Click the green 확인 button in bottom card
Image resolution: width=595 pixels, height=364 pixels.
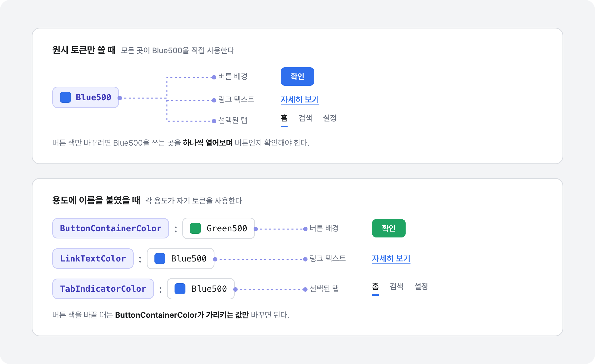click(388, 228)
